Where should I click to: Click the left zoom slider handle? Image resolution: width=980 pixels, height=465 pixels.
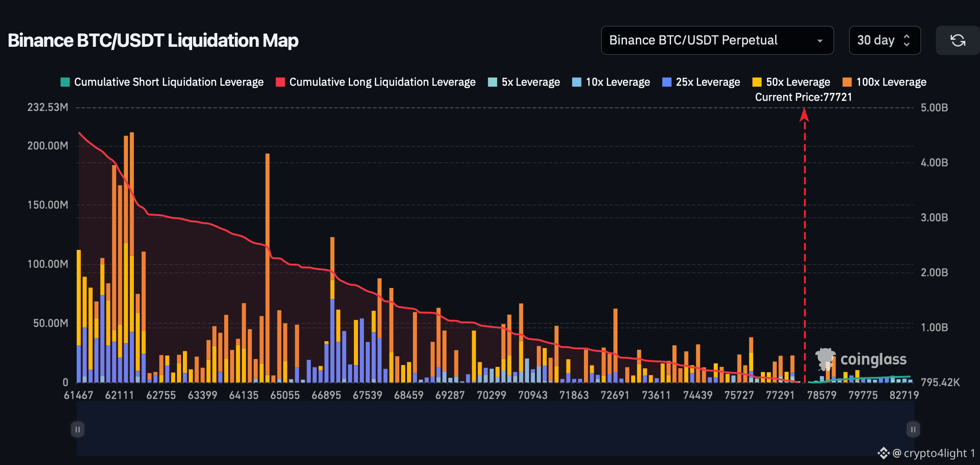77,430
